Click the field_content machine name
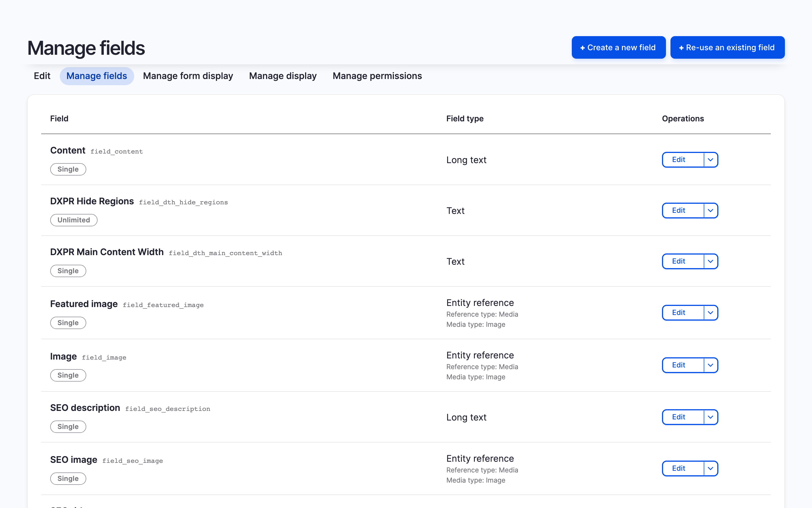Viewport: 812px width, 508px height. pyautogui.click(x=117, y=152)
